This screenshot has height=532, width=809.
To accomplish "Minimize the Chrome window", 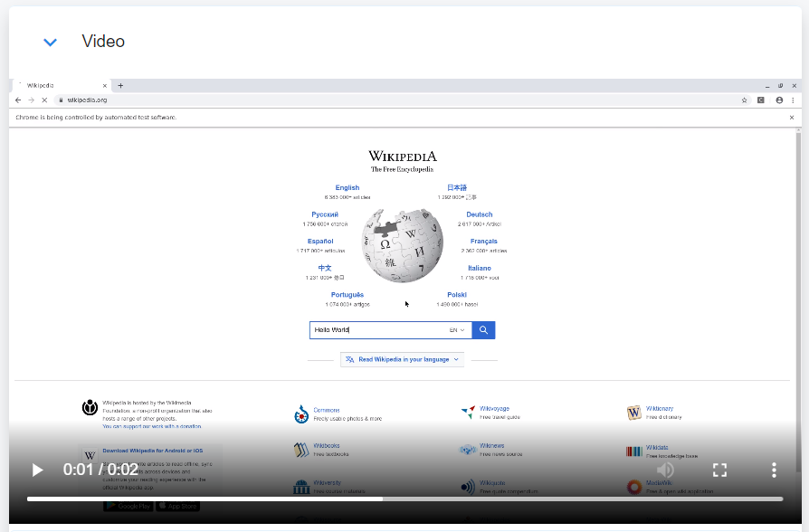I will [767, 86].
